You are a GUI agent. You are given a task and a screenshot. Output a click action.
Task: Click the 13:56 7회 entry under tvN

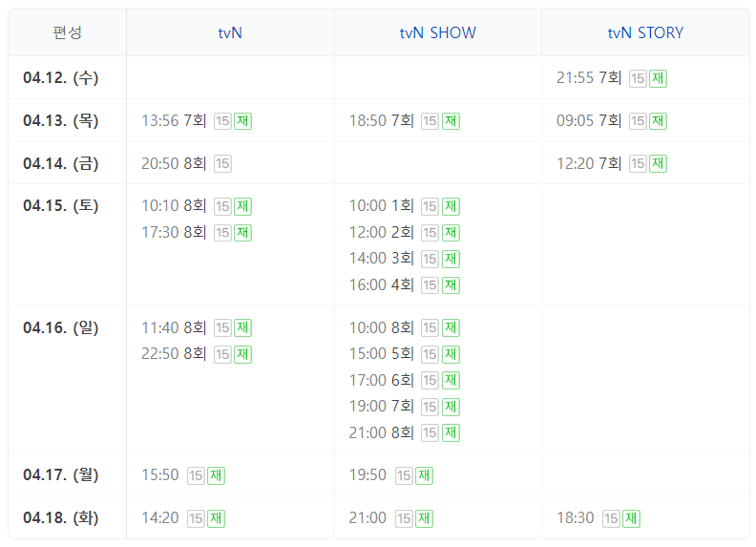174,120
